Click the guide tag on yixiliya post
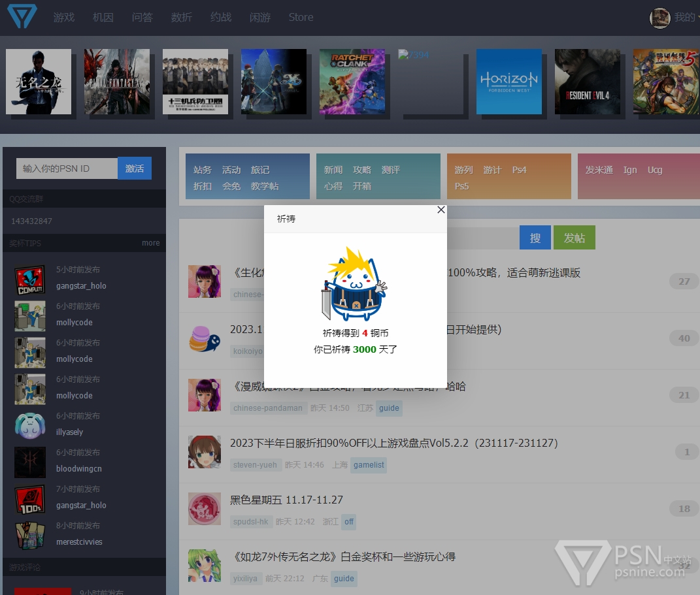Image resolution: width=700 pixels, height=595 pixels. click(344, 579)
